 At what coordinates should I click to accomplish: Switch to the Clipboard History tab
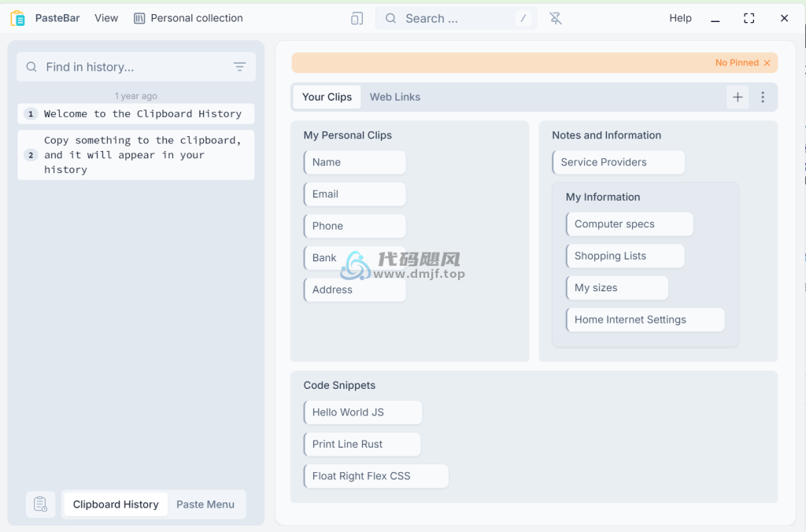click(x=116, y=504)
